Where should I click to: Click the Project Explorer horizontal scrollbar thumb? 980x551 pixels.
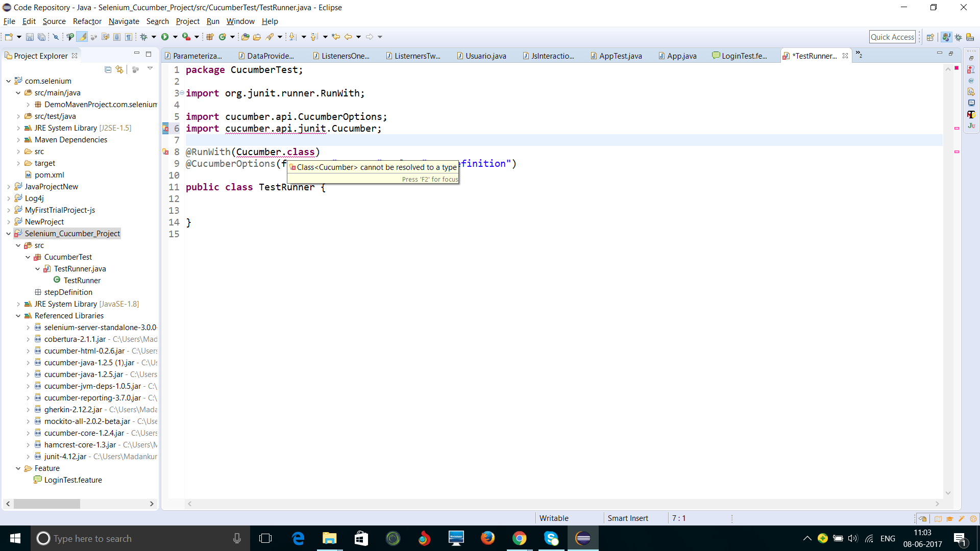(47, 504)
